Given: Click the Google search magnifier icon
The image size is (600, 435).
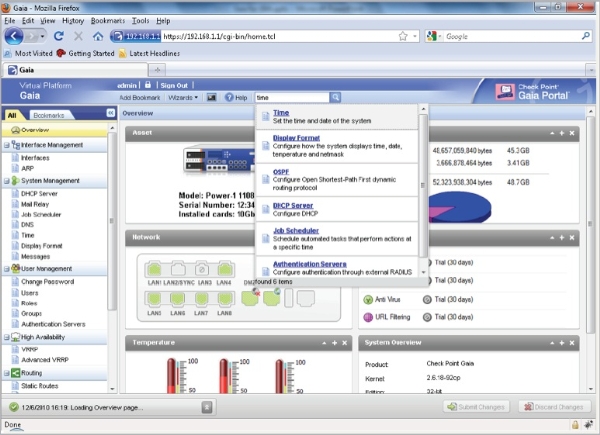Looking at the screenshot, I should click(x=586, y=36).
